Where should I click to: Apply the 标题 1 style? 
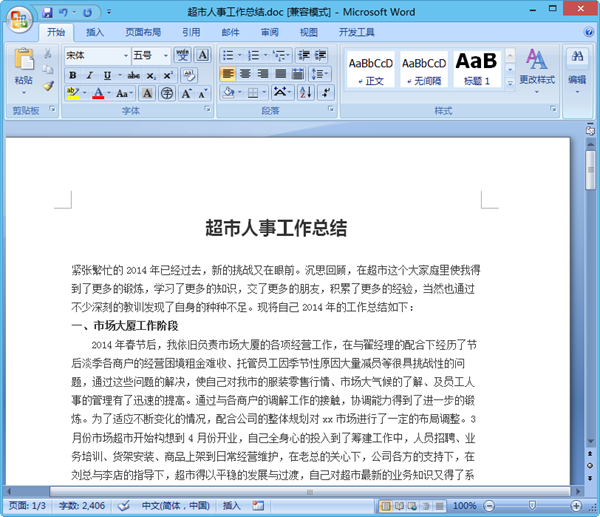pos(477,69)
